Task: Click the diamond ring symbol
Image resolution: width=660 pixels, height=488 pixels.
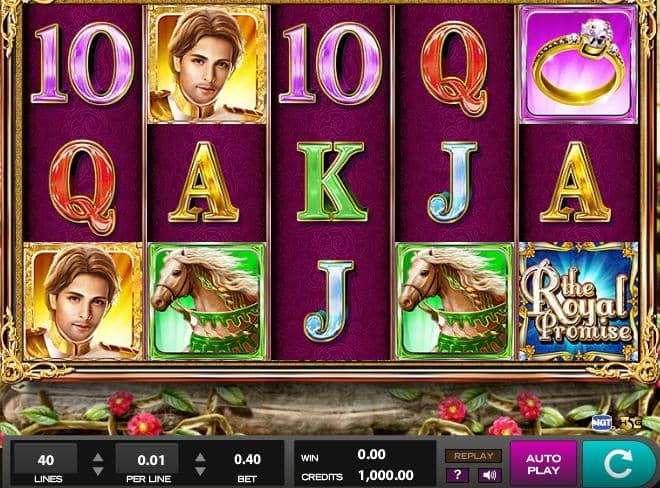Action: pos(579,64)
